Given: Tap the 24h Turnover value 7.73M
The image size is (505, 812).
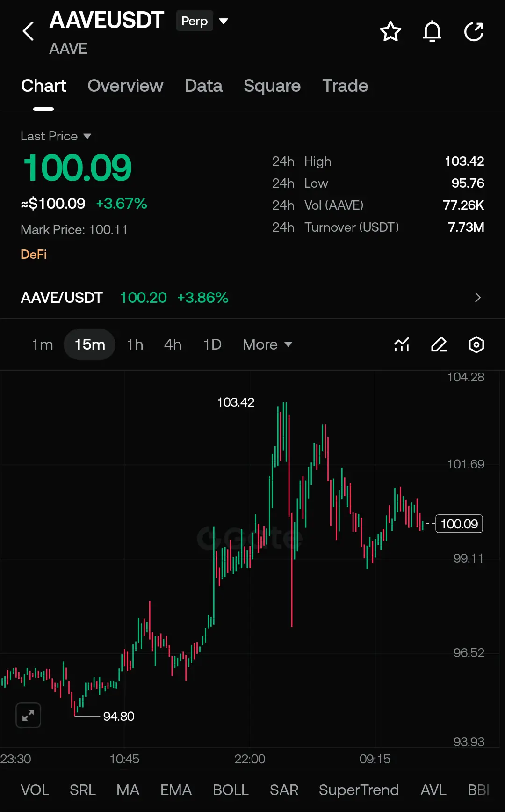Looking at the screenshot, I should (x=466, y=227).
